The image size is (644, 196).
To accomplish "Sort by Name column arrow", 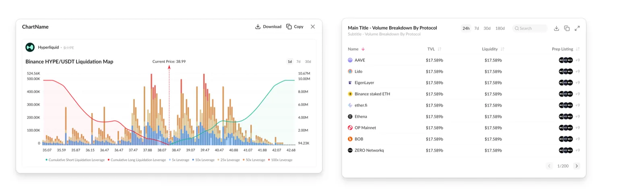I will tap(363, 49).
